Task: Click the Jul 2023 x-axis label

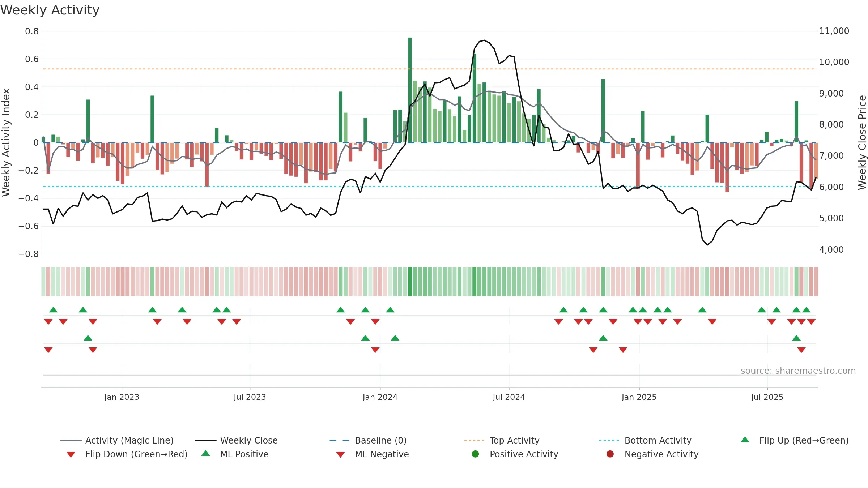Action: 250,397
